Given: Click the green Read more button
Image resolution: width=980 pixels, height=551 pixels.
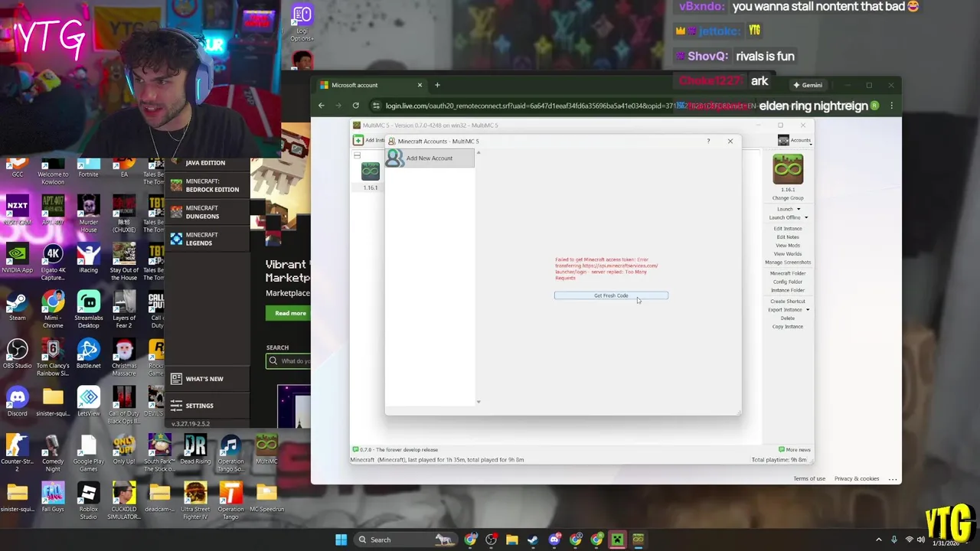Looking at the screenshot, I should [290, 313].
